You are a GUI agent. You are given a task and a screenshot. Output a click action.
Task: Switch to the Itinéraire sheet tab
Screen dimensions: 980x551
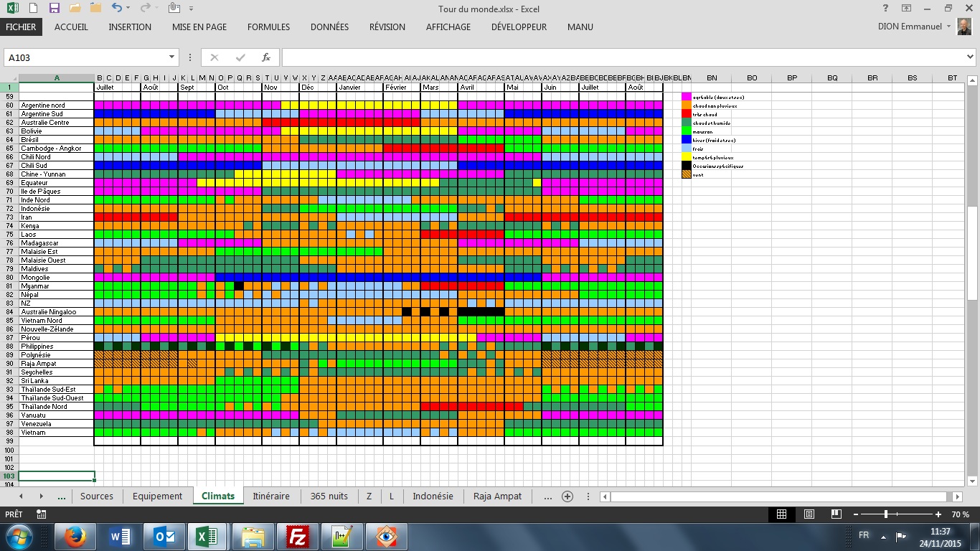[x=271, y=496]
